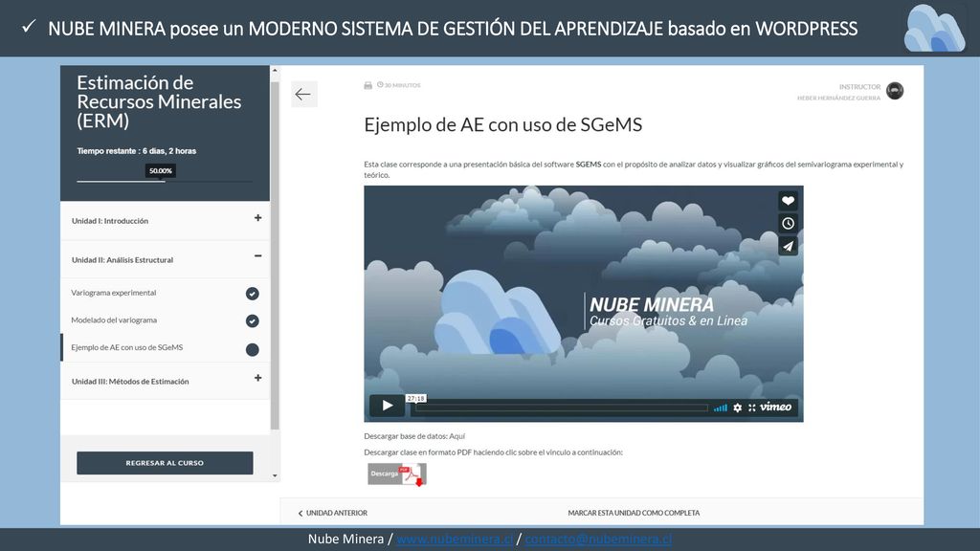
Task: Click the sidebar vertical scrollbar
Action: [x=275, y=256]
